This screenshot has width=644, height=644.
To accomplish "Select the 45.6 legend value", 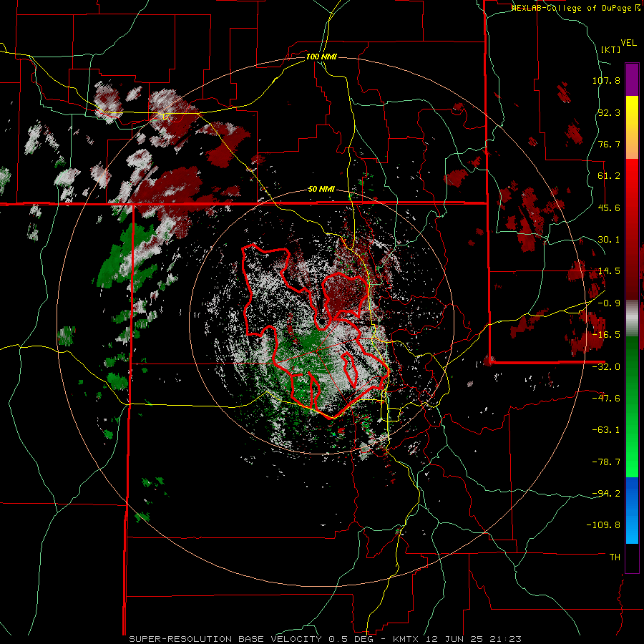I will pyautogui.click(x=609, y=208).
